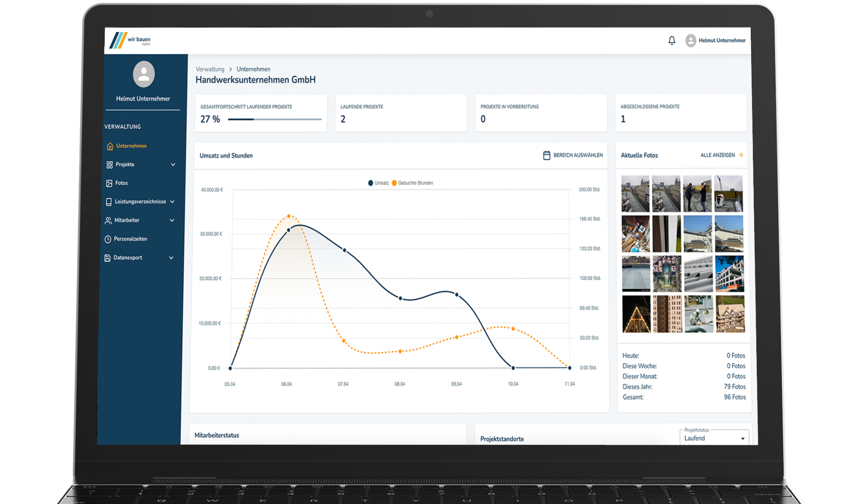858x504 pixels.
Task: Open the worker in safety vest thumbnail
Action: pyautogui.click(x=699, y=314)
